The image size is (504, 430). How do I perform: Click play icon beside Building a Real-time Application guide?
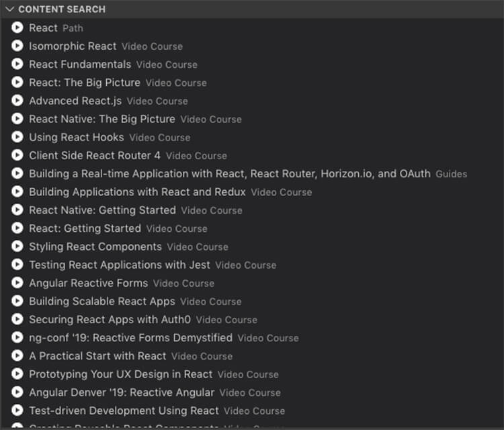pyautogui.click(x=17, y=173)
